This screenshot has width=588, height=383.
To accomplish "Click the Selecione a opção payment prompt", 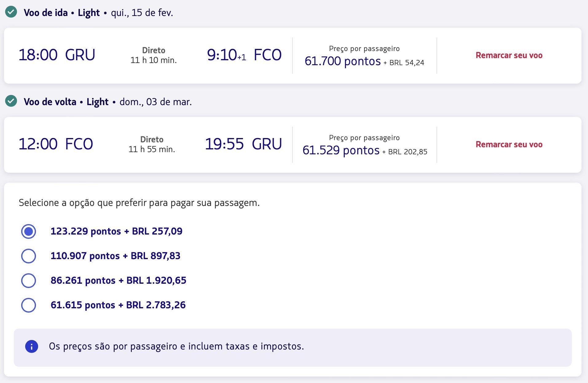I will click(139, 203).
